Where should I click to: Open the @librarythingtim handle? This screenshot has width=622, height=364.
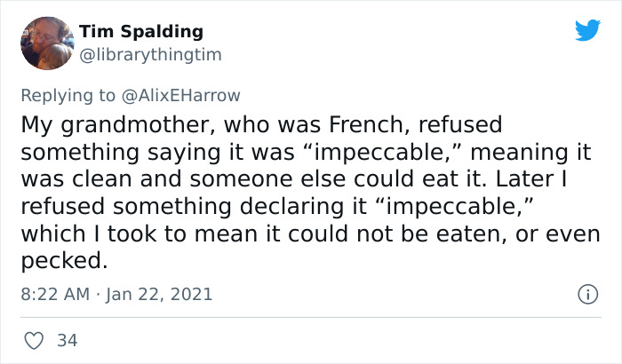tap(151, 55)
